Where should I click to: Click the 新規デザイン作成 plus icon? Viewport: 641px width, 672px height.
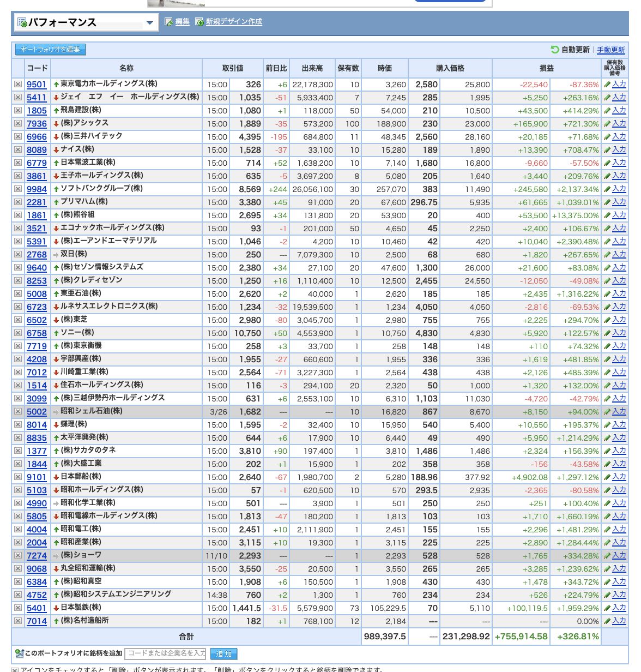[199, 22]
